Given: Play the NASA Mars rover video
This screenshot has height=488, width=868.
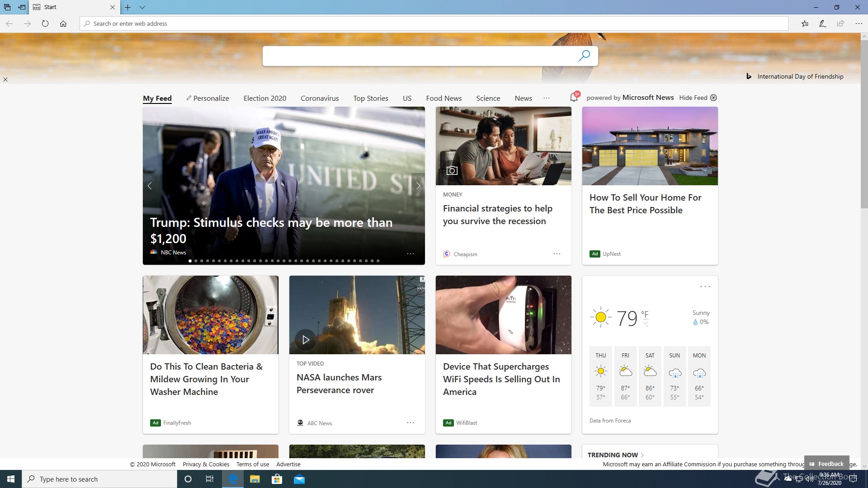Looking at the screenshot, I should coord(306,339).
